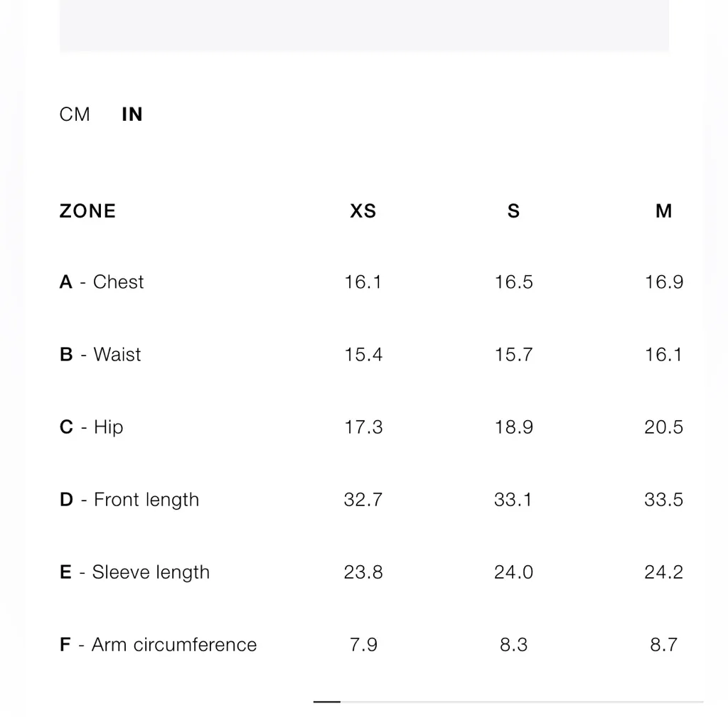Click S sleeve length value 24.0
Screen dimensions: 728x728
point(513,572)
